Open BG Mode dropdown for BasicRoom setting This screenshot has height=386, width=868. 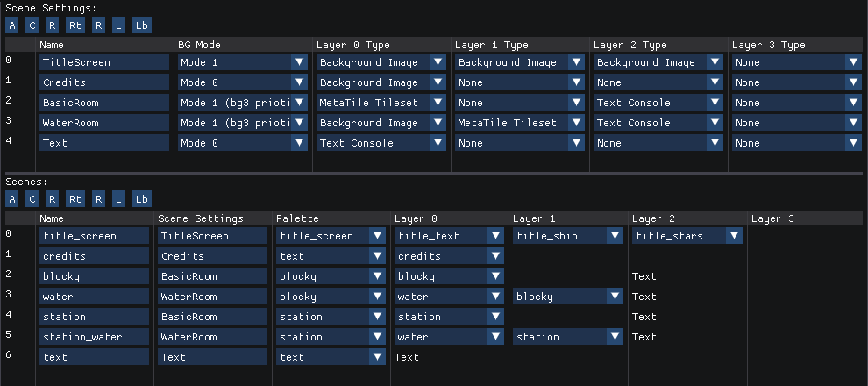pos(243,103)
